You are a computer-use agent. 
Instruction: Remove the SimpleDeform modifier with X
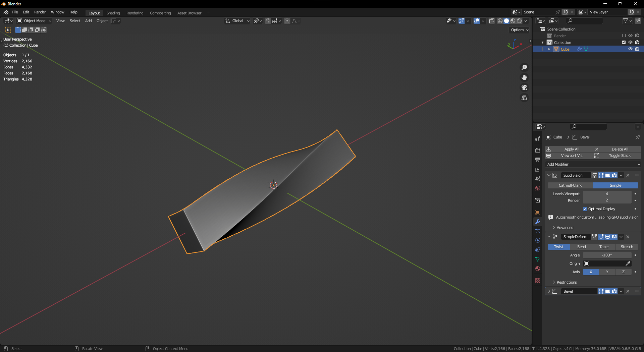tap(628, 237)
